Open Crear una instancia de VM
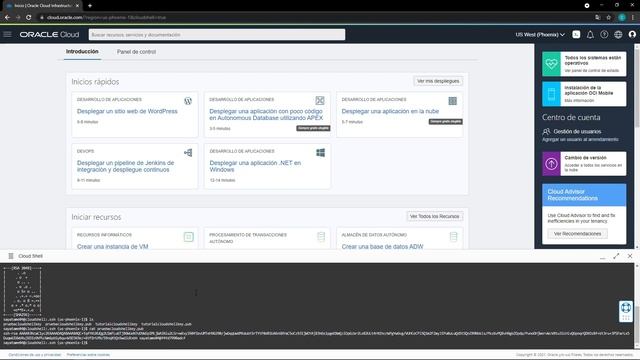The width and height of the screenshot is (640, 360). click(x=113, y=247)
